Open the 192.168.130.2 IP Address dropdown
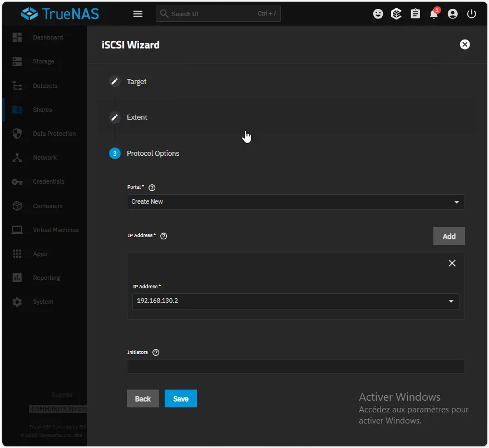 (295, 301)
